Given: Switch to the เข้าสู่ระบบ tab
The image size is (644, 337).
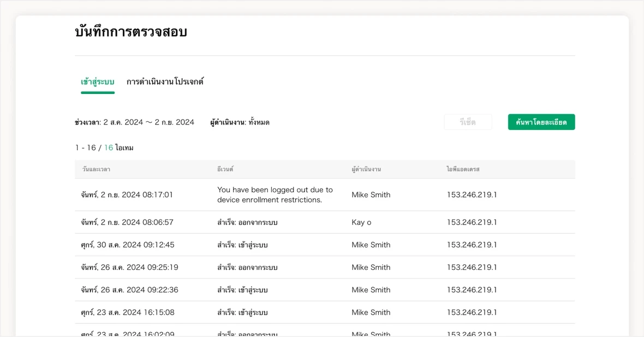Looking at the screenshot, I should 97,82.
